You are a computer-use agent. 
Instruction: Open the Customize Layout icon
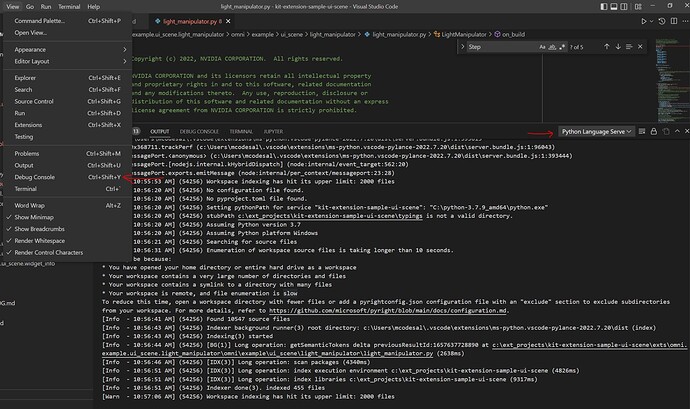tap(638, 7)
